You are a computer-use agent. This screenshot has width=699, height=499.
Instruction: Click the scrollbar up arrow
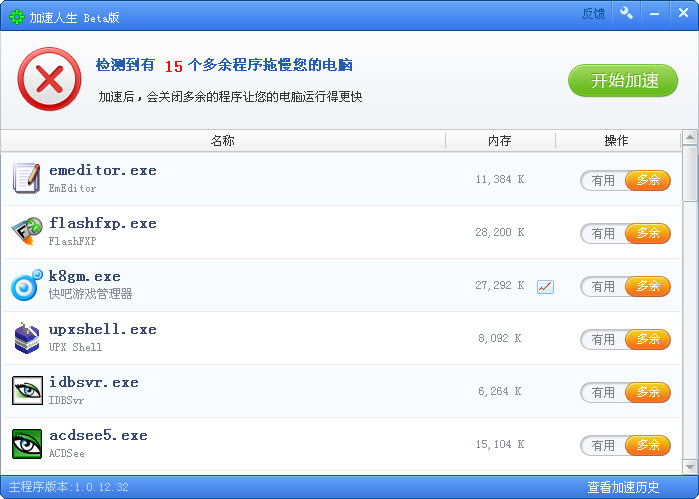690,137
